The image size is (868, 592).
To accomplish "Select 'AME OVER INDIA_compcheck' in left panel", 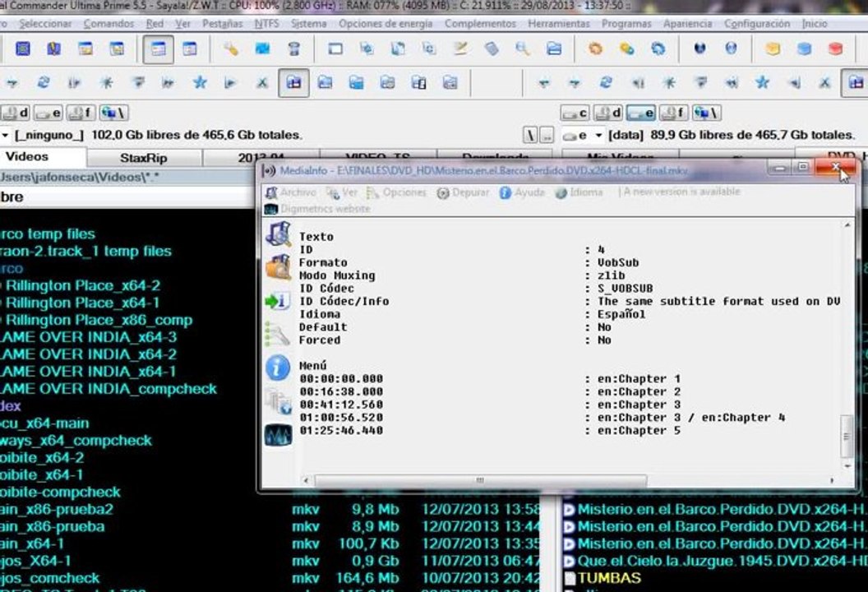I will 108,389.
